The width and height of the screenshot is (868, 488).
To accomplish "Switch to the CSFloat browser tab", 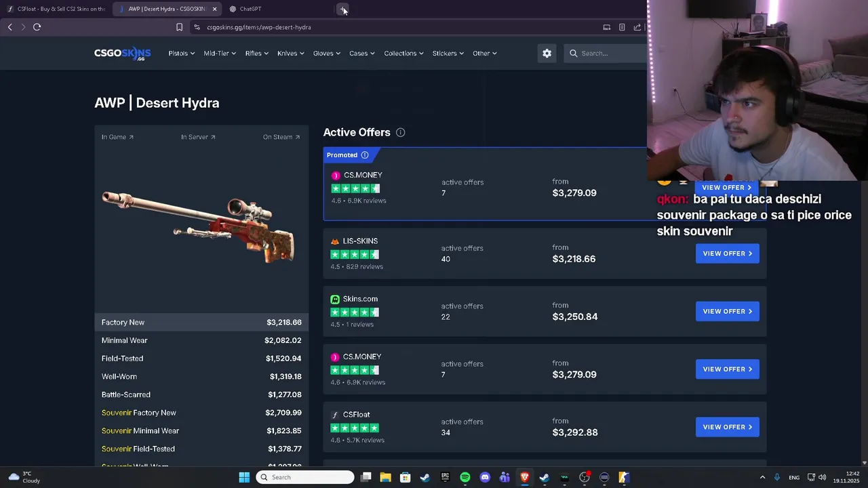I will 56,9.
